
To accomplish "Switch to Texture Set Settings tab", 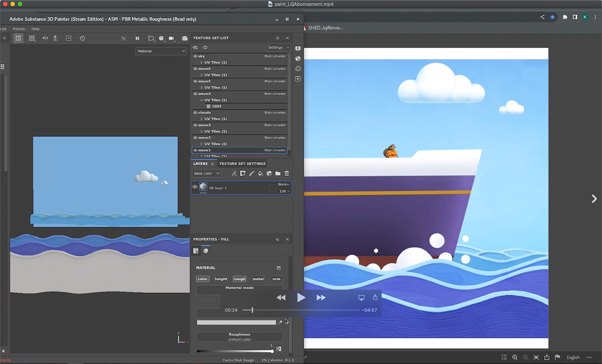I will pos(242,164).
